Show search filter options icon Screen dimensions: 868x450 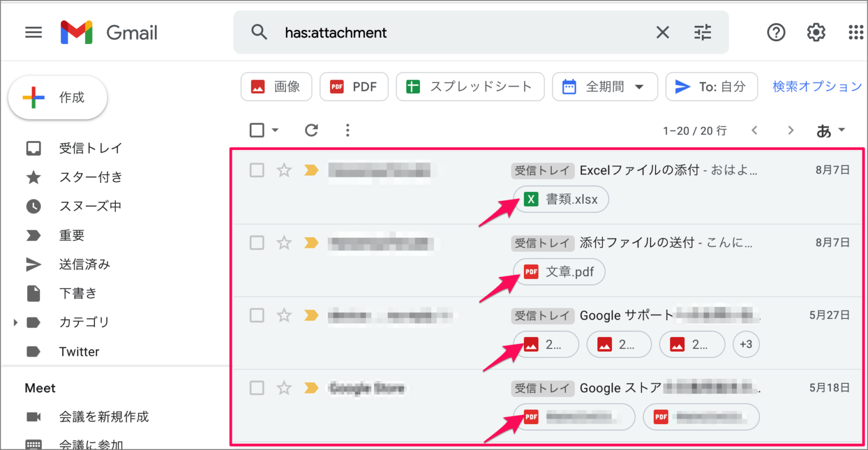(x=702, y=33)
